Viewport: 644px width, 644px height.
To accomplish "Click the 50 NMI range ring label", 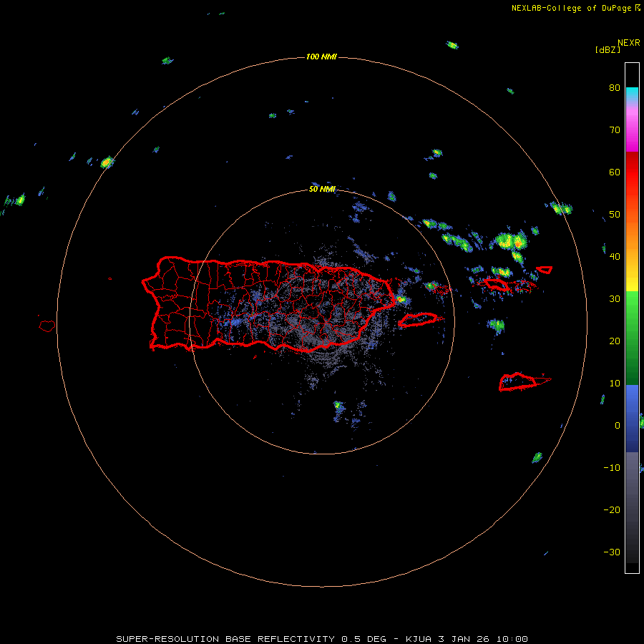I will 322,189.
